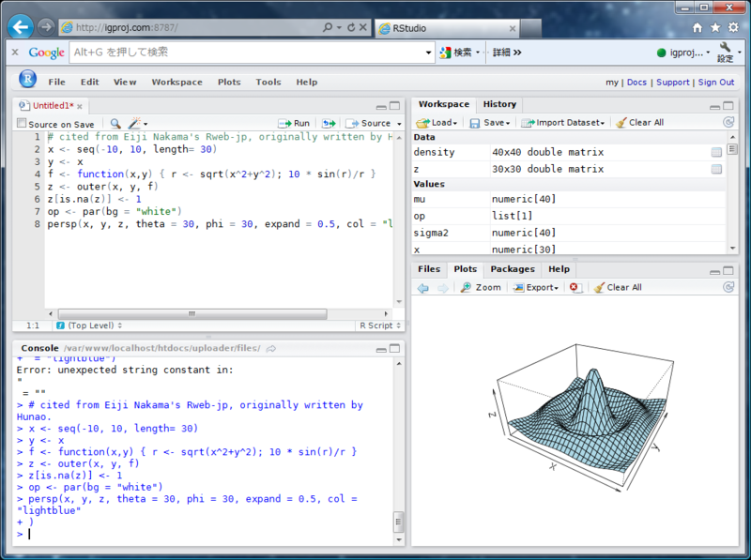Click the editor horizontal scrollbar thumb
This screenshot has width=751, height=560.
click(192, 314)
